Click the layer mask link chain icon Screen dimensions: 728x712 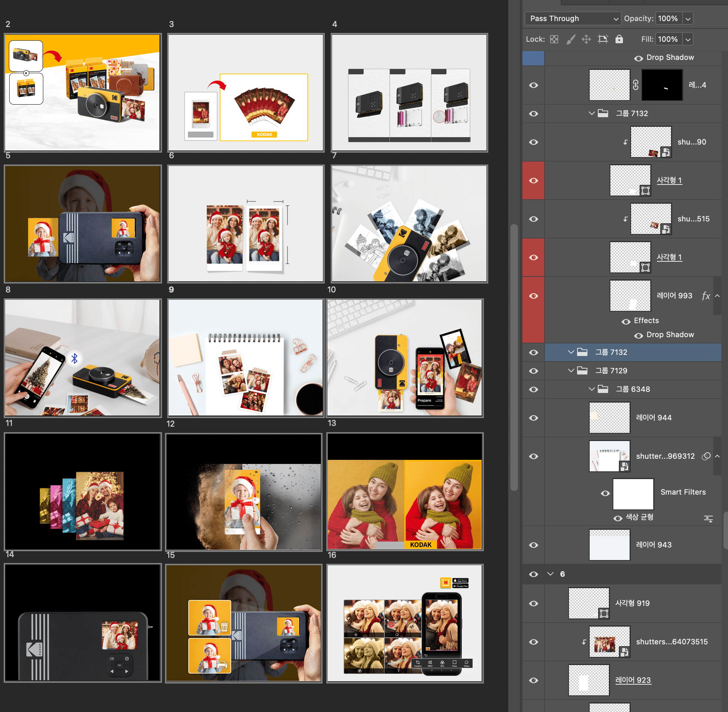(x=636, y=85)
